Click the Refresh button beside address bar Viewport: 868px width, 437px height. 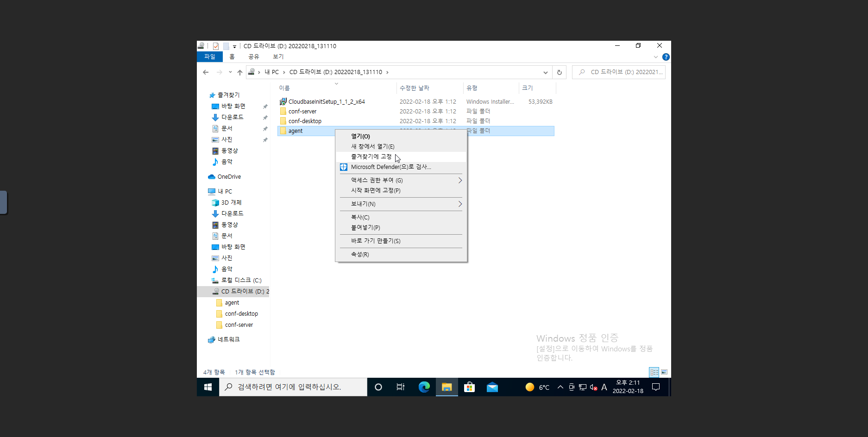point(559,72)
